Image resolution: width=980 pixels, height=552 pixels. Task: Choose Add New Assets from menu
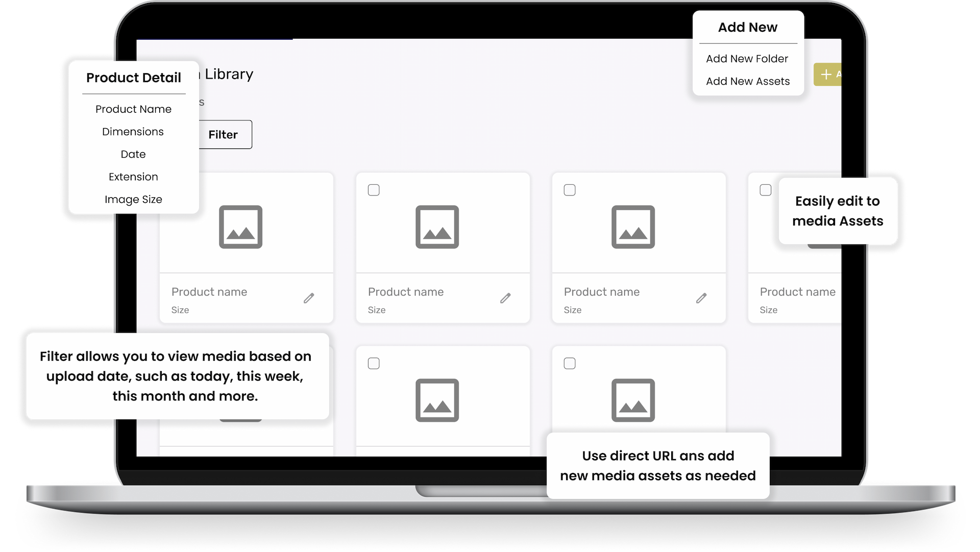tap(747, 81)
